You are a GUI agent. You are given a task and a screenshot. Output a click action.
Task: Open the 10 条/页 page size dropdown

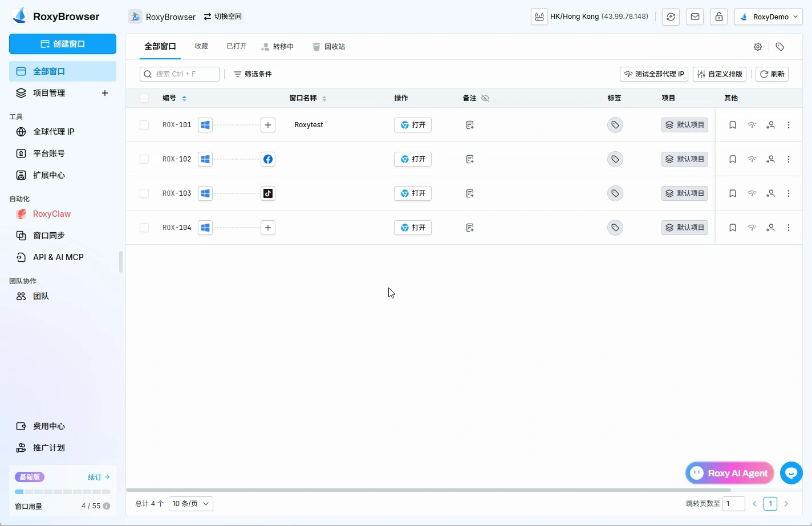click(191, 504)
